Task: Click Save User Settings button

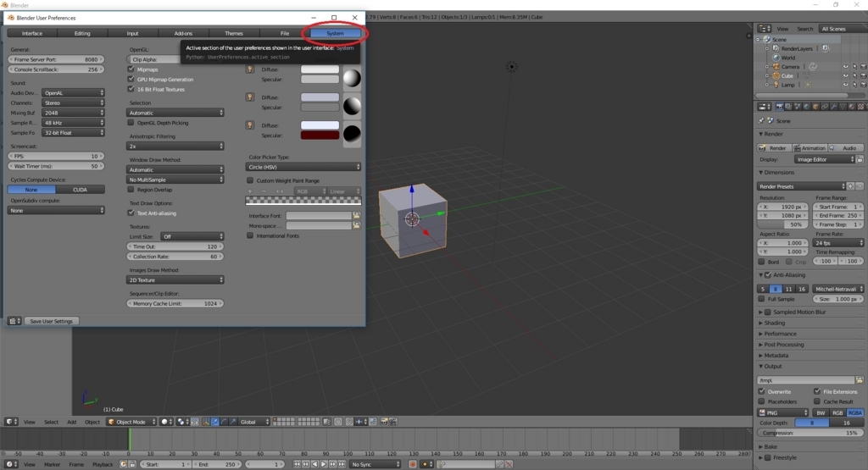Action: point(52,321)
